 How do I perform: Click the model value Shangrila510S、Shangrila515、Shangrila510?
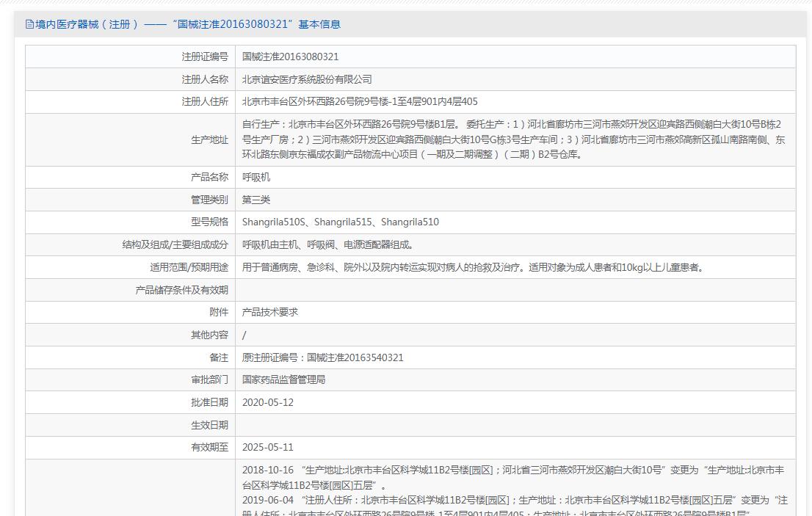tap(340, 222)
